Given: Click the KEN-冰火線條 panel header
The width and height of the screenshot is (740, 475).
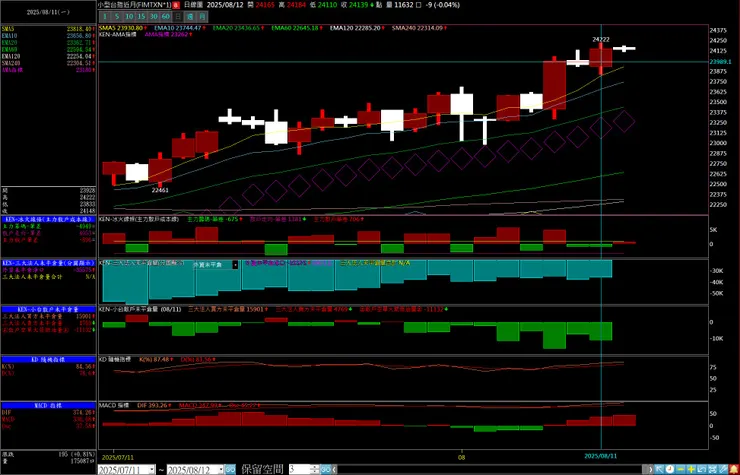Looking at the screenshot, I should [x=49, y=220].
